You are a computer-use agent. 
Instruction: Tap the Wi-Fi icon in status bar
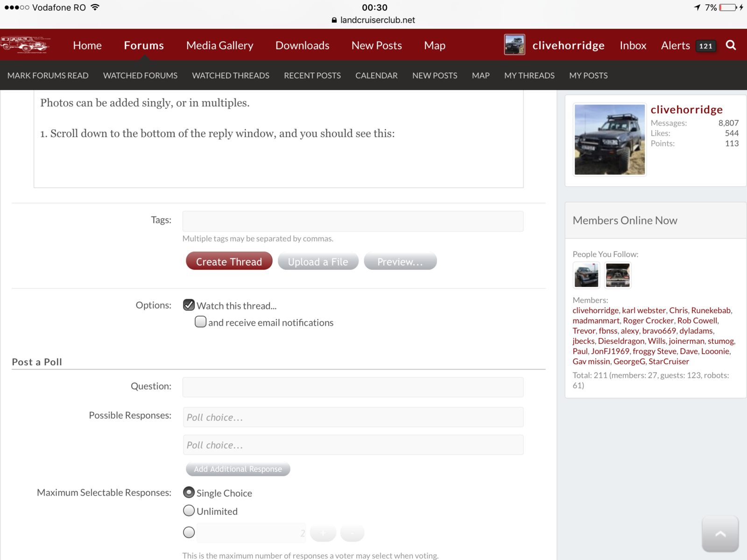coord(95,7)
